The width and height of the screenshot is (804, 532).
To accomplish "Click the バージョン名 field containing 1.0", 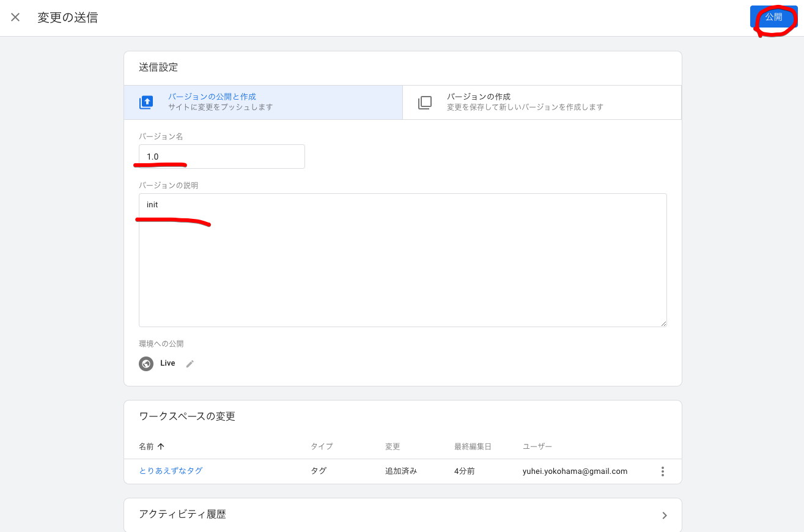I will pos(221,157).
